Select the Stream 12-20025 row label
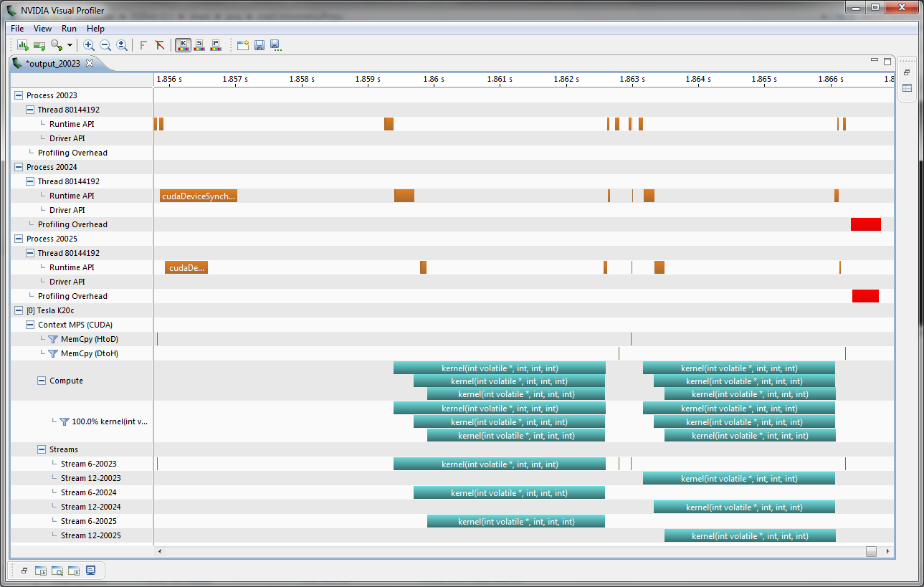Viewport: 924px width, 587px height. [91, 535]
